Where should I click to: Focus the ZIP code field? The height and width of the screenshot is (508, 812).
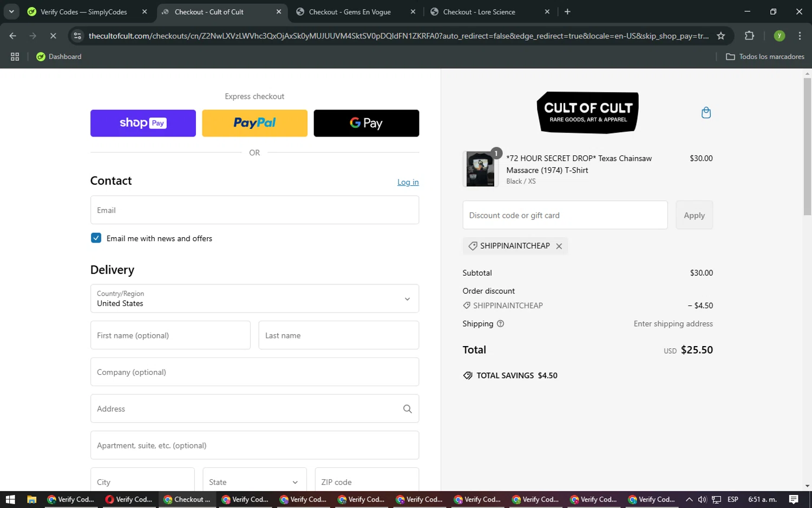[x=367, y=481]
